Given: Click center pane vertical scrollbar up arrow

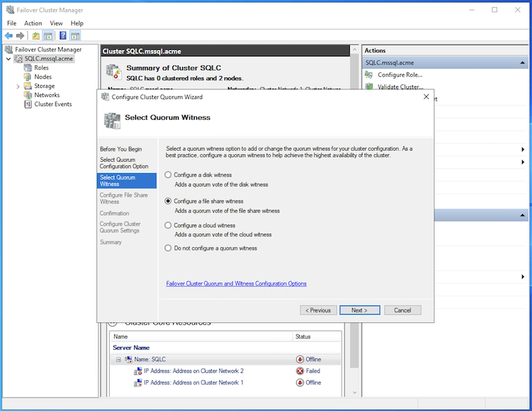Looking at the screenshot, I should [355, 49].
